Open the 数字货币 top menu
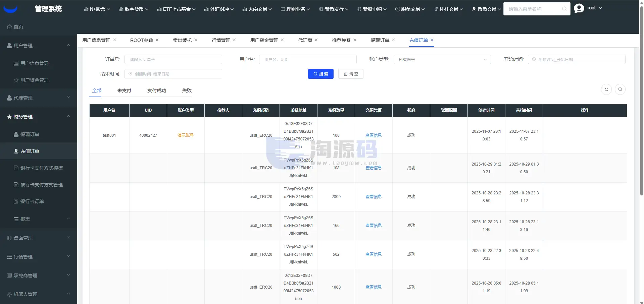Viewport: 644px width, 304px height. tap(134, 9)
